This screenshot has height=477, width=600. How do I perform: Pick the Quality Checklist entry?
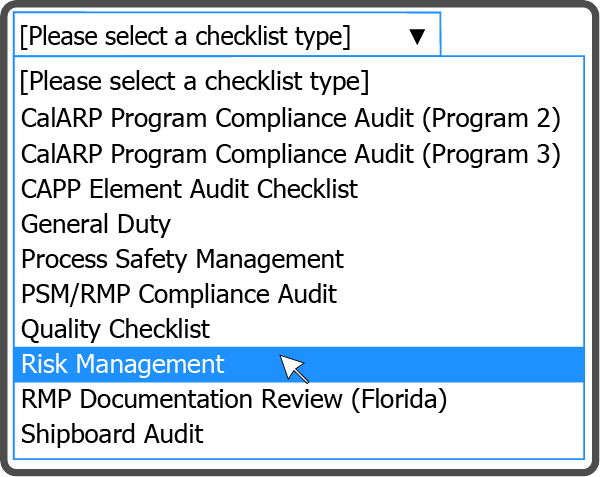coord(116,329)
